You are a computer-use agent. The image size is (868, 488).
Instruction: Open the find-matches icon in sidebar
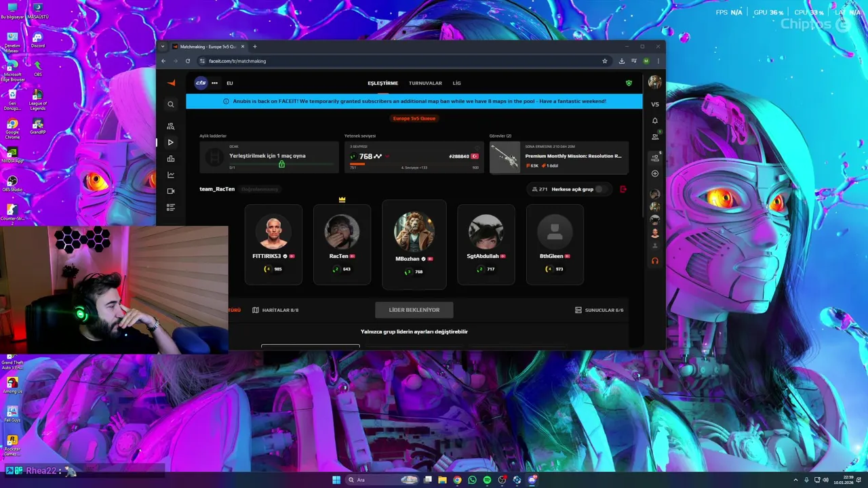pyautogui.click(x=171, y=126)
